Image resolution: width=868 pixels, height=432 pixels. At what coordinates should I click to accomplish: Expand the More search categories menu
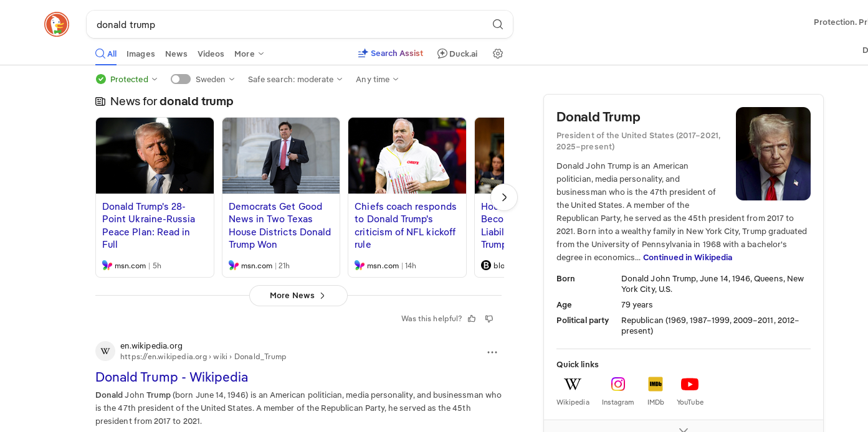coord(249,54)
